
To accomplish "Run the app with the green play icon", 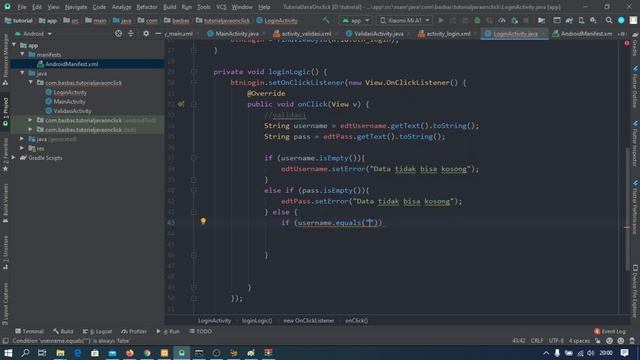I will pyautogui.click(x=441, y=20).
